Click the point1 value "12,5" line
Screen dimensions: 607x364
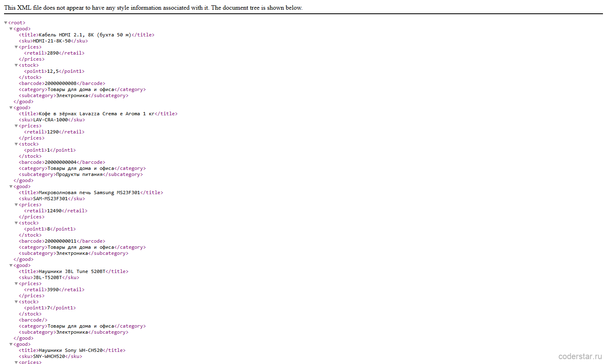54,71
